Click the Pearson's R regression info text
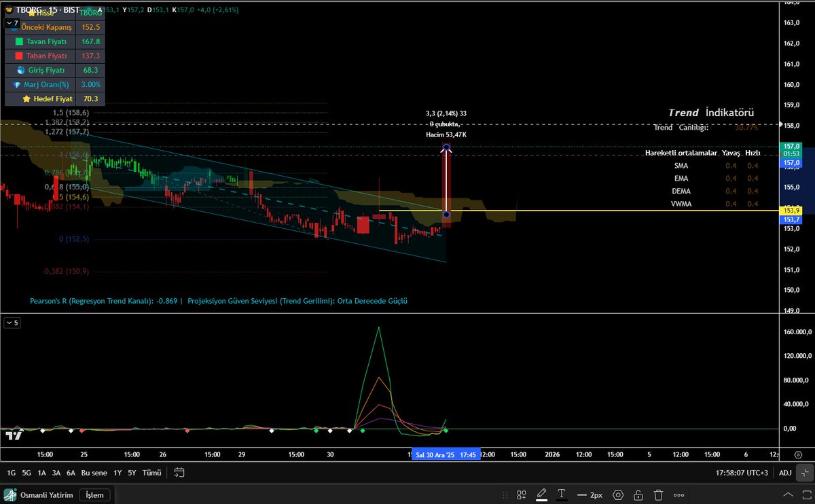 pyautogui.click(x=219, y=300)
